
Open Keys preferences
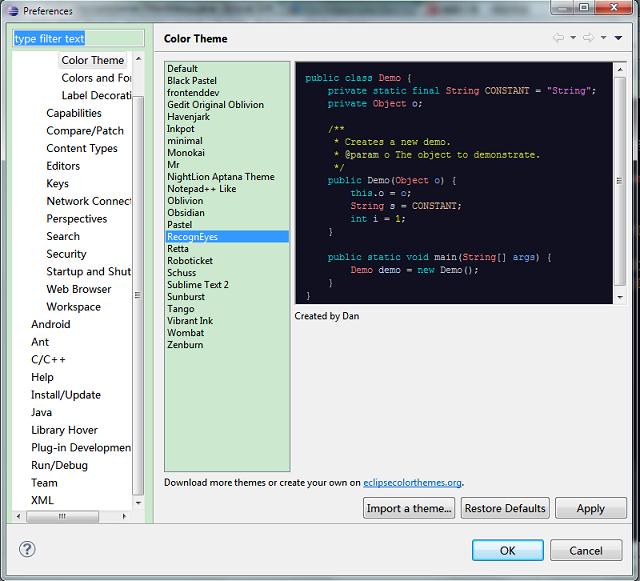(57, 183)
